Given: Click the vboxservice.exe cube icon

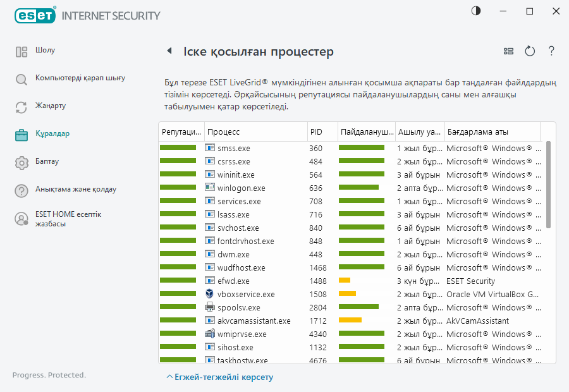Looking at the screenshot, I should (211, 294).
